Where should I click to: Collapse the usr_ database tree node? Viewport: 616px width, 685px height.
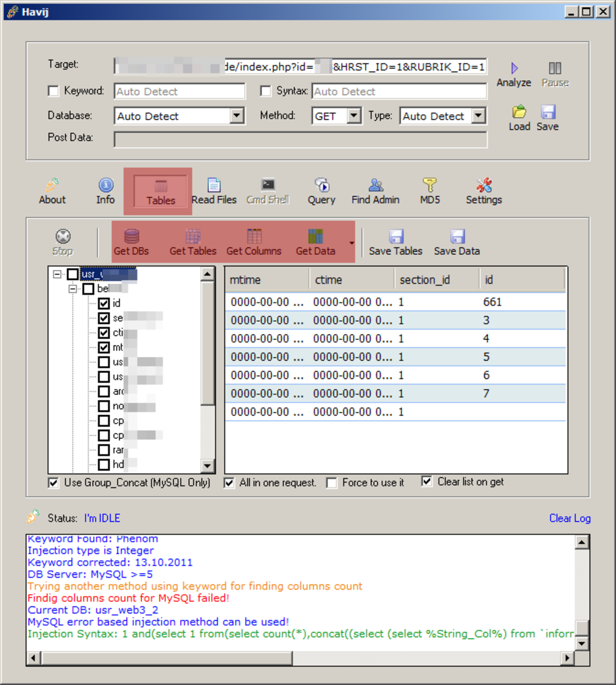point(57,274)
